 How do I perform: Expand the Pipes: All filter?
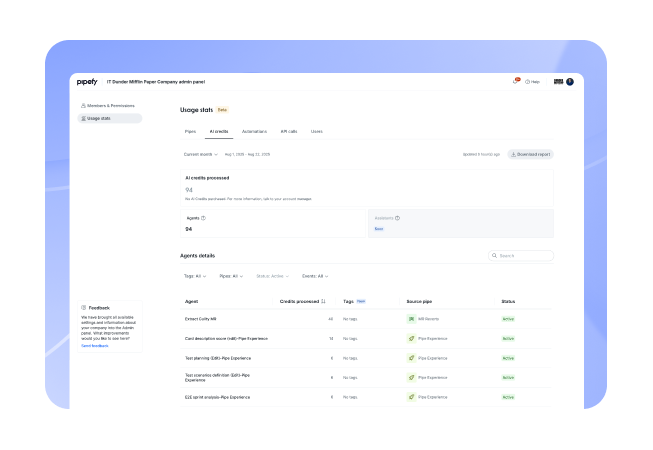231,276
